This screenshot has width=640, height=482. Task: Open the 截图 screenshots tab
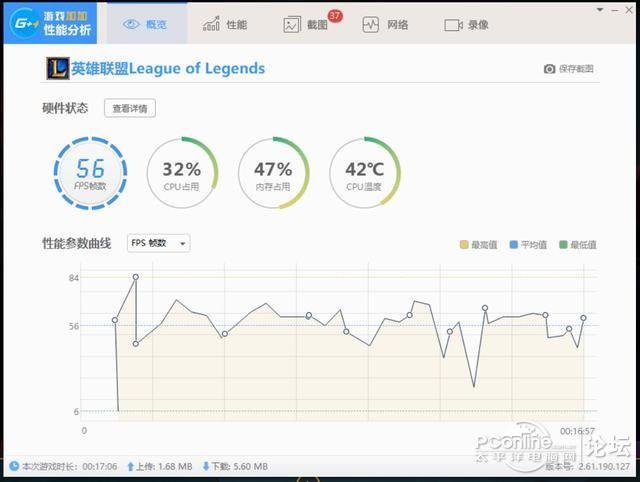(x=306, y=25)
